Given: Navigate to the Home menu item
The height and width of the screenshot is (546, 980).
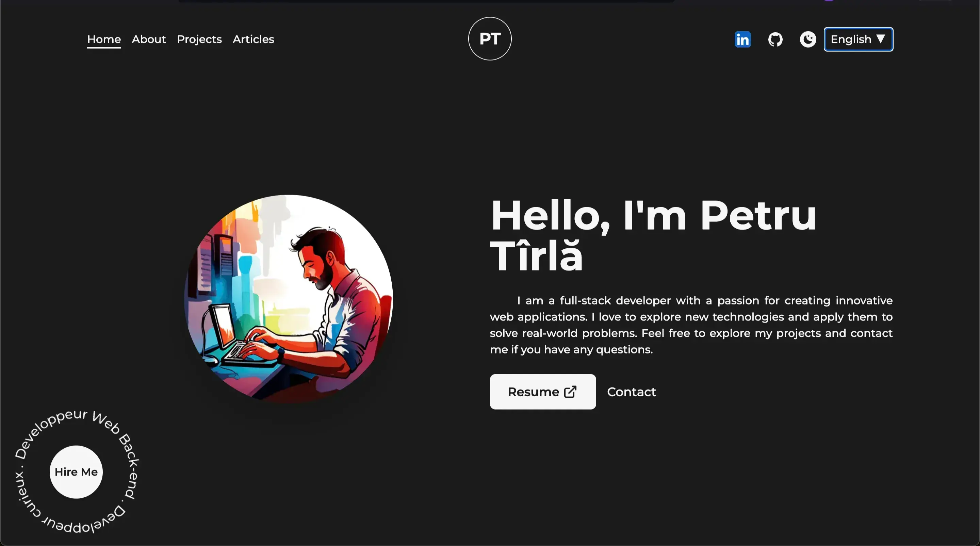Looking at the screenshot, I should click(103, 39).
